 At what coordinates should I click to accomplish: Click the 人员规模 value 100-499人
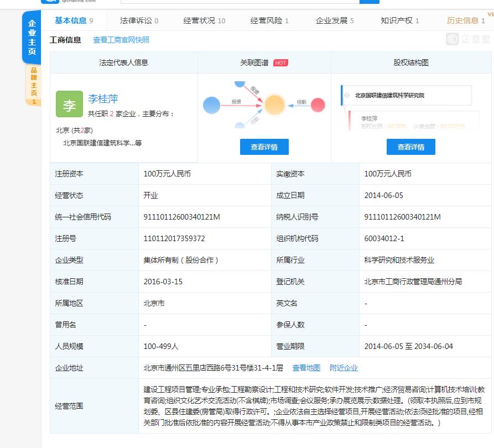[x=161, y=346]
